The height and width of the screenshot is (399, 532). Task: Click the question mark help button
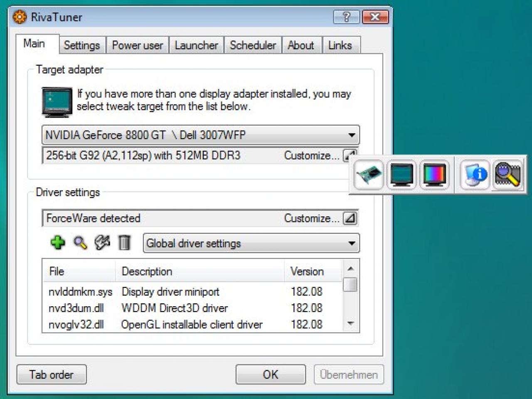[346, 17]
